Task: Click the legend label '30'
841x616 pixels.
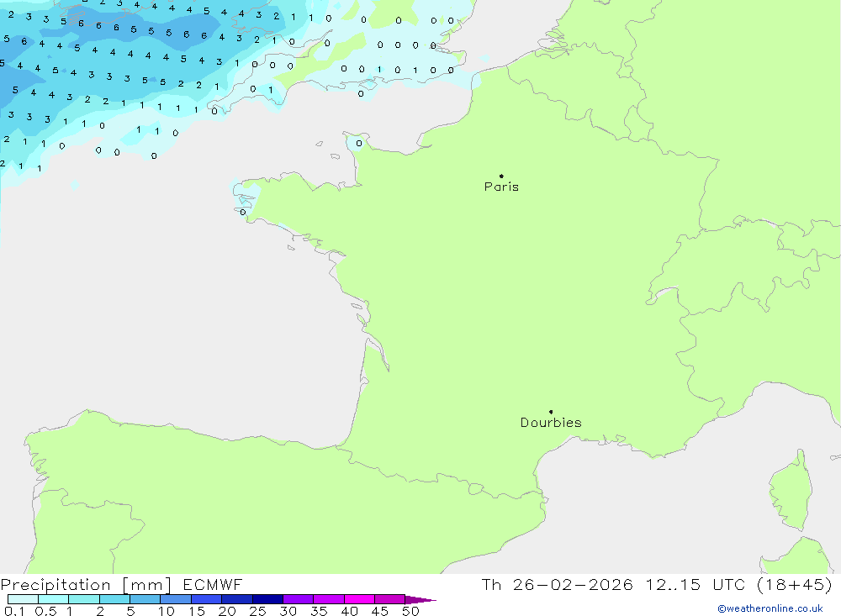Action: pyautogui.click(x=288, y=611)
